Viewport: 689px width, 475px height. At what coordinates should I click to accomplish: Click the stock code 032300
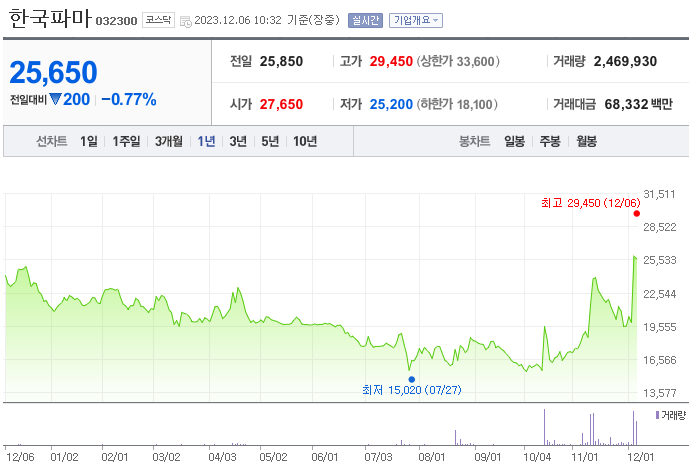(x=116, y=21)
